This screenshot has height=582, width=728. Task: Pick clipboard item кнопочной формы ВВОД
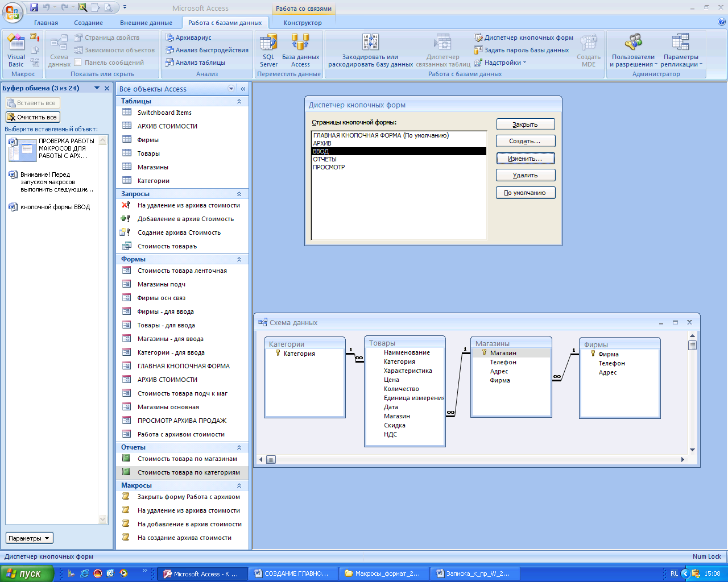coord(52,207)
